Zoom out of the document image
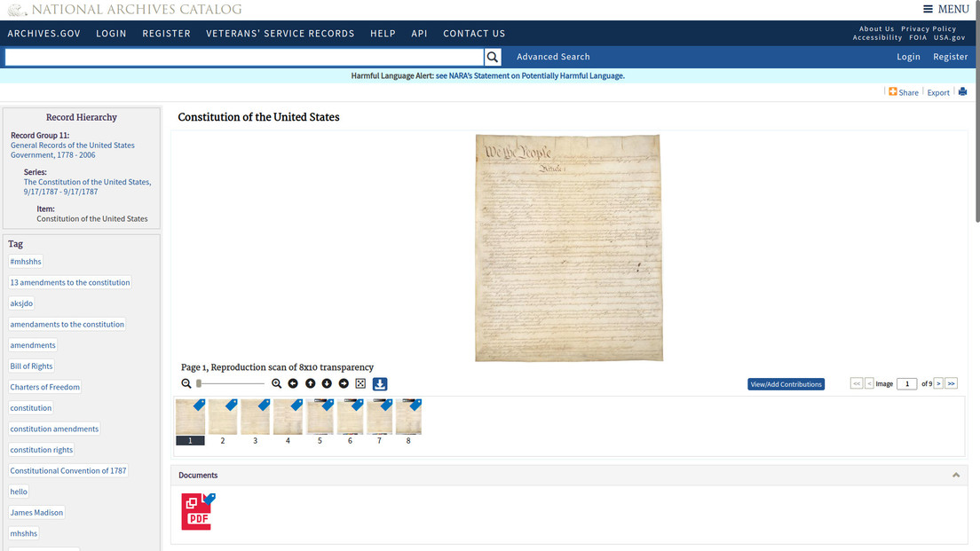Viewport: 980px width, 551px height. 186,383
